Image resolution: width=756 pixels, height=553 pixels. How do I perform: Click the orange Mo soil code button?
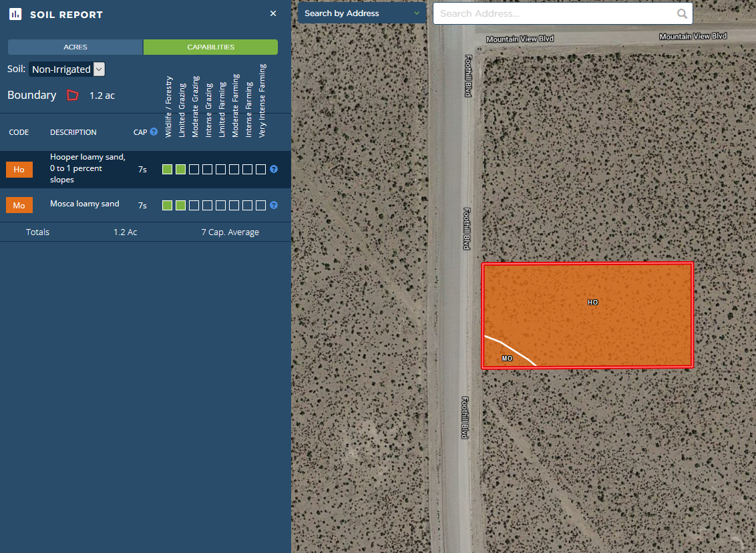tap(19, 206)
